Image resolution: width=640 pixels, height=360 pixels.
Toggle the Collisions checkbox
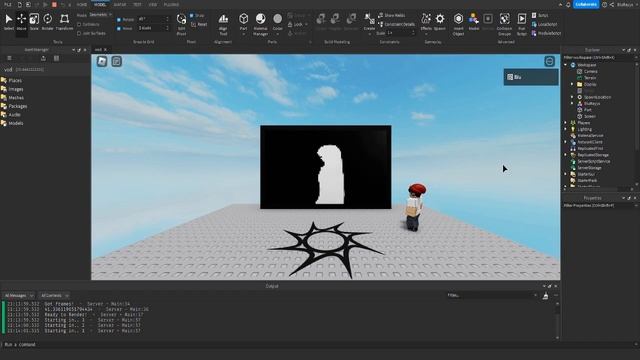[x=79, y=24]
